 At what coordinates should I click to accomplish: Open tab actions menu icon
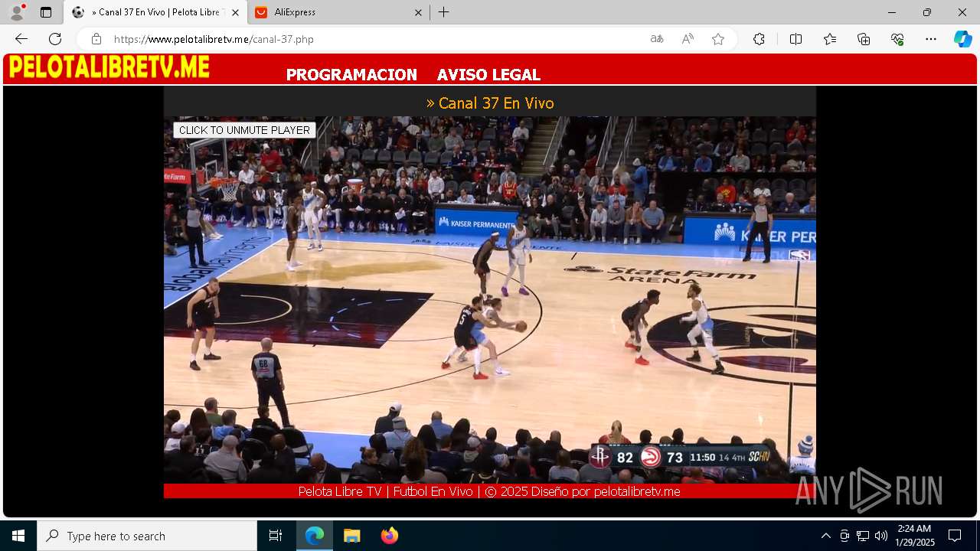(x=46, y=12)
